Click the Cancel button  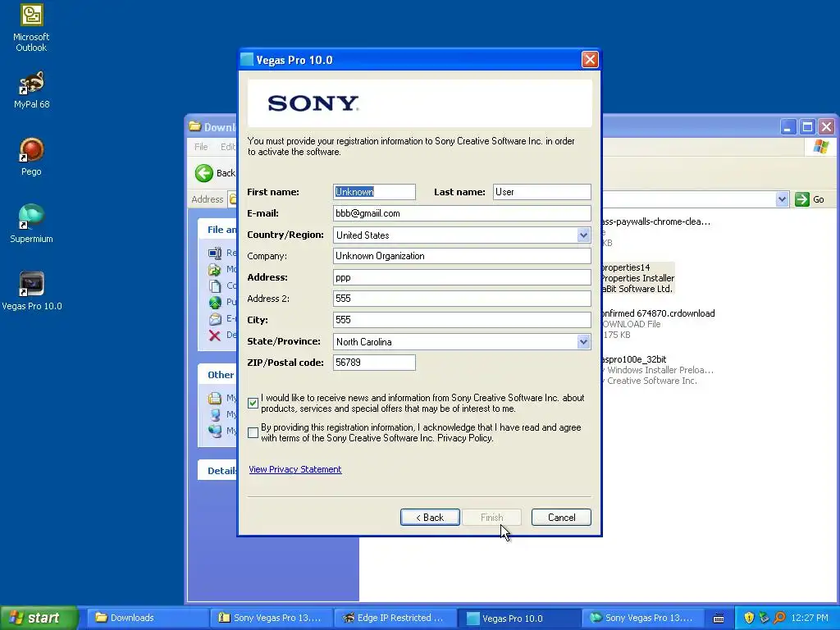pyautogui.click(x=561, y=517)
